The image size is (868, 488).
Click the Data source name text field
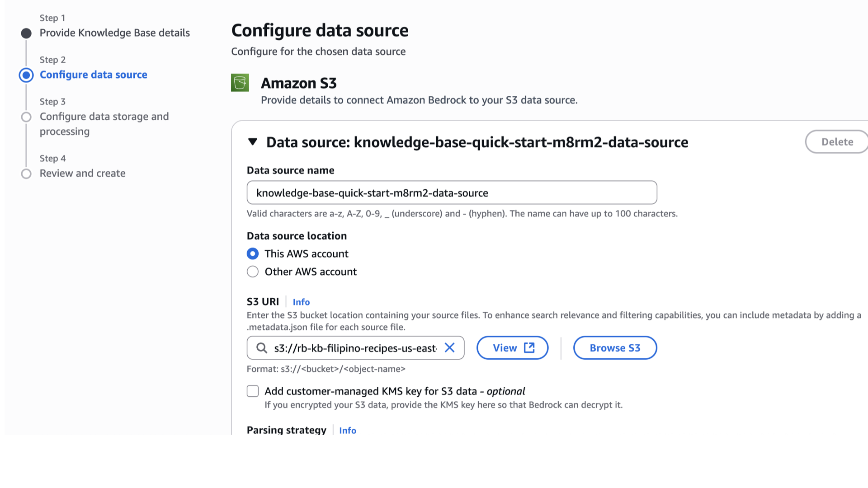click(x=451, y=193)
